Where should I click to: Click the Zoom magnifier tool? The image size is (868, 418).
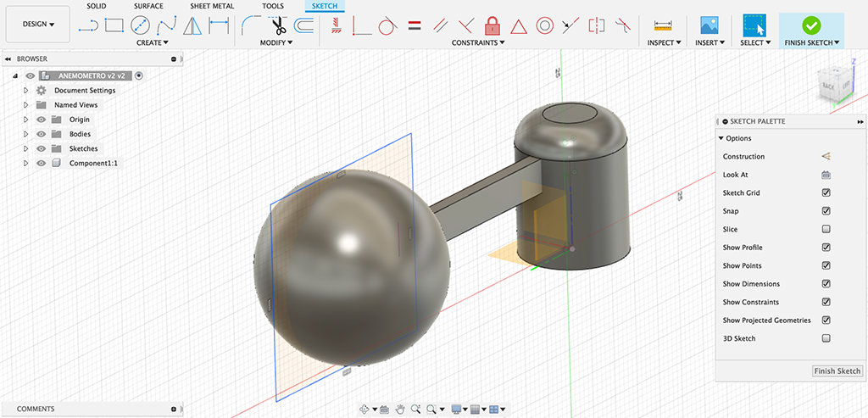pyautogui.click(x=415, y=410)
